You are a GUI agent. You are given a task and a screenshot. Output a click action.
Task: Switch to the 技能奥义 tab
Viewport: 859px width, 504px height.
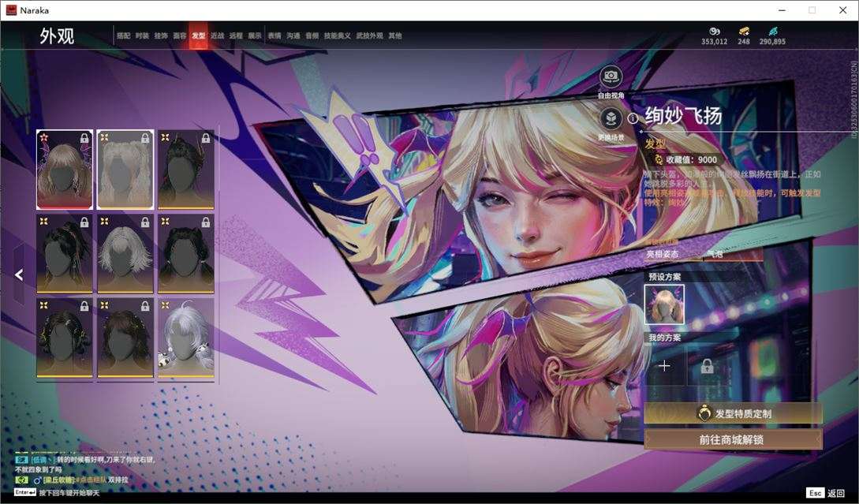coord(338,35)
